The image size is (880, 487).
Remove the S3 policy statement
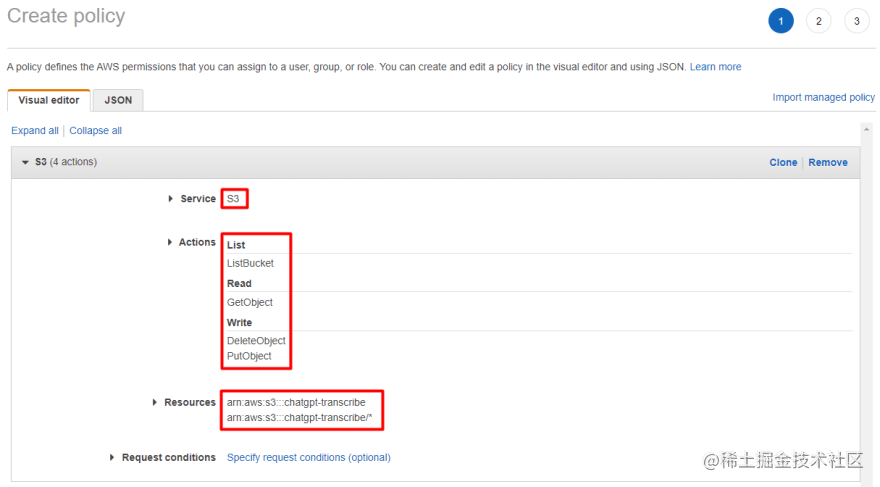pyautogui.click(x=828, y=162)
